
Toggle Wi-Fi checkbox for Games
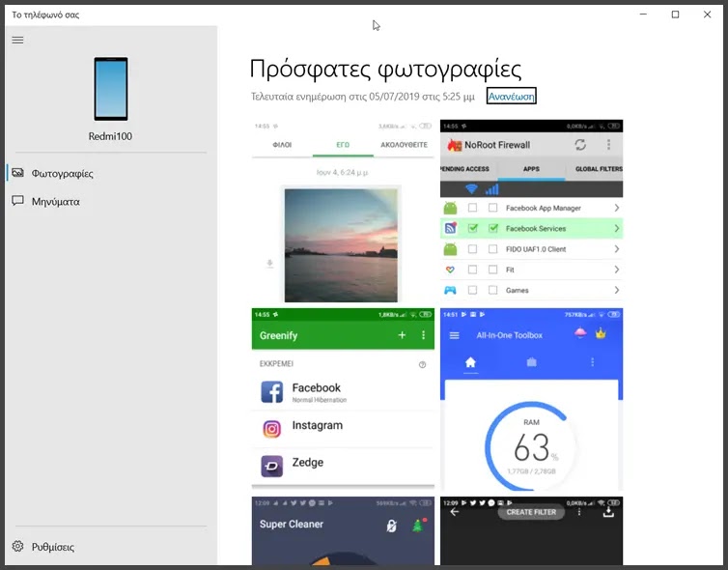(472, 290)
